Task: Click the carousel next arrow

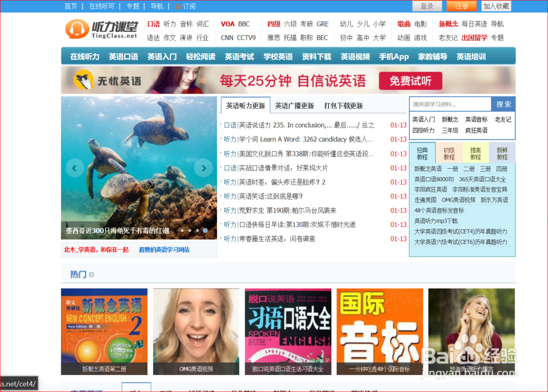Action: [203, 168]
